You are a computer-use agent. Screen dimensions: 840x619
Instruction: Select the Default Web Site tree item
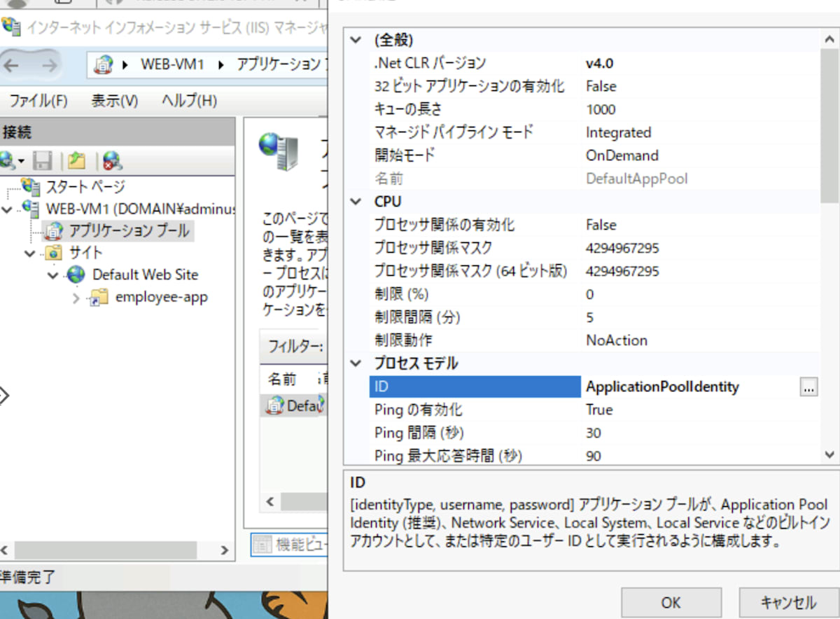click(146, 274)
